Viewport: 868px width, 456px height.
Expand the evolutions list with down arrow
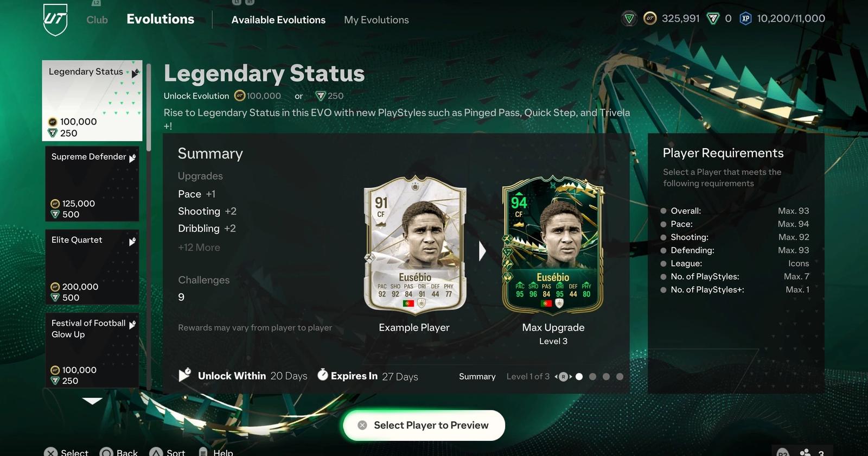tap(92, 401)
